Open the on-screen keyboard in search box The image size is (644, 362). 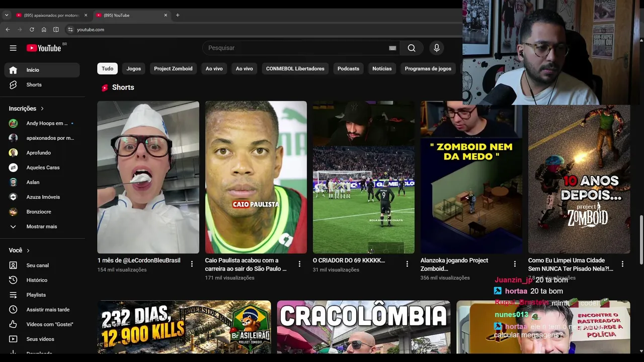[x=392, y=48]
